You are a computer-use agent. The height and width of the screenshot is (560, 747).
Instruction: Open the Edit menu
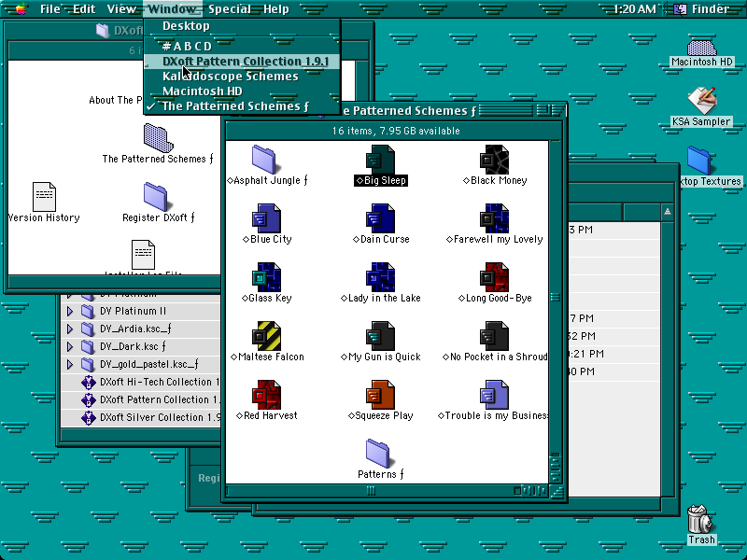point(84,9)
